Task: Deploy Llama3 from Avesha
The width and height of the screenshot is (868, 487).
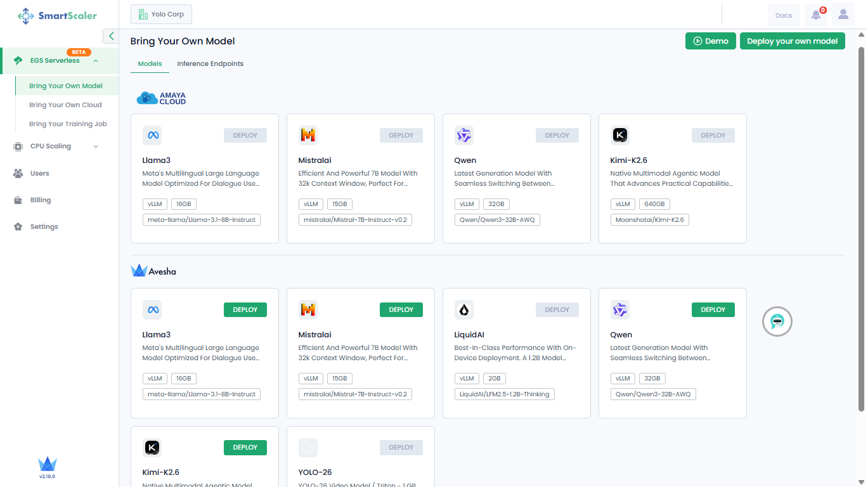Action: [245, 309]
